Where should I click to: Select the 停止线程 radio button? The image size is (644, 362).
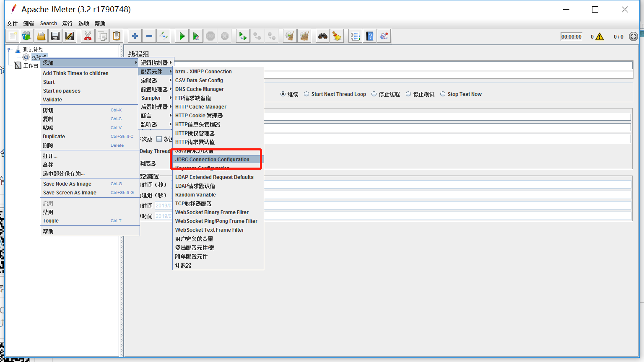(374, 94)
